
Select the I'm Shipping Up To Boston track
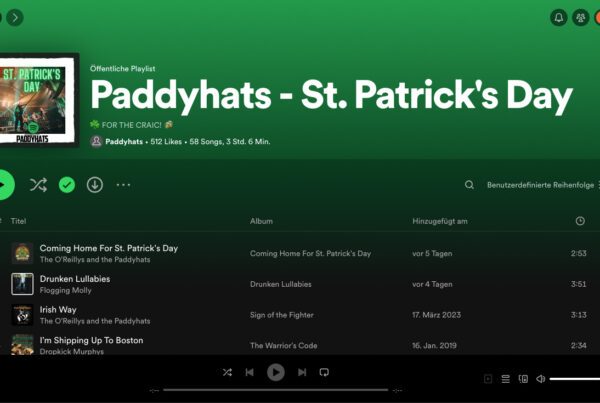pyautogui.click(x=91, y=340)
